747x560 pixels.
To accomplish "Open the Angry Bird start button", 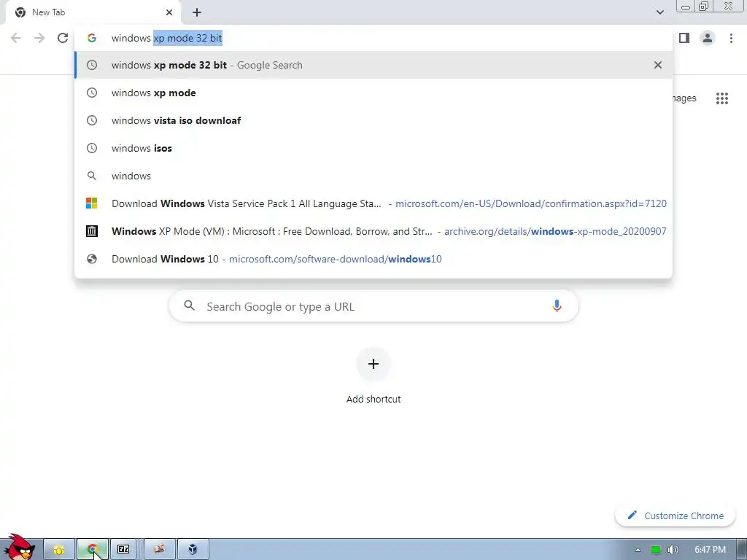I will [x=19, y=547].
